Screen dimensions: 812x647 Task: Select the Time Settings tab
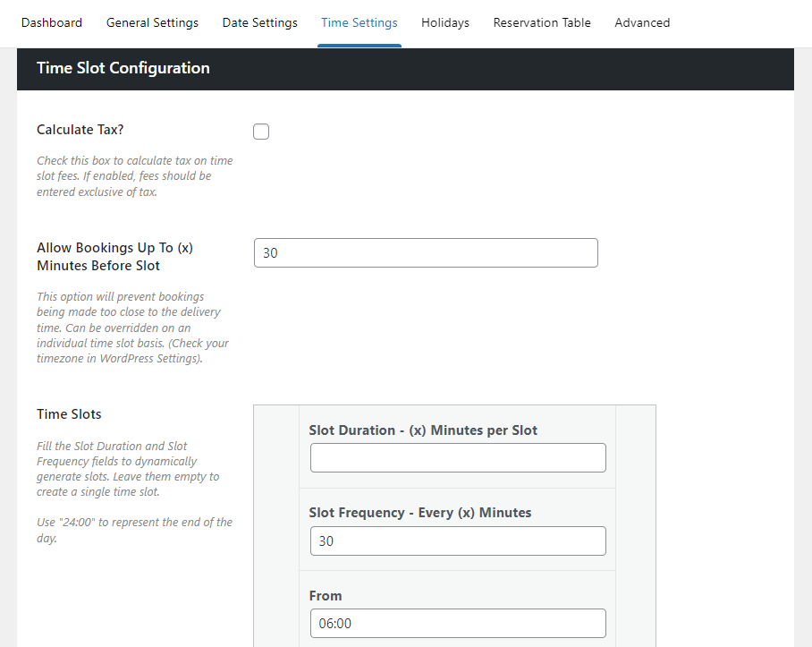[x=359, y=22]
